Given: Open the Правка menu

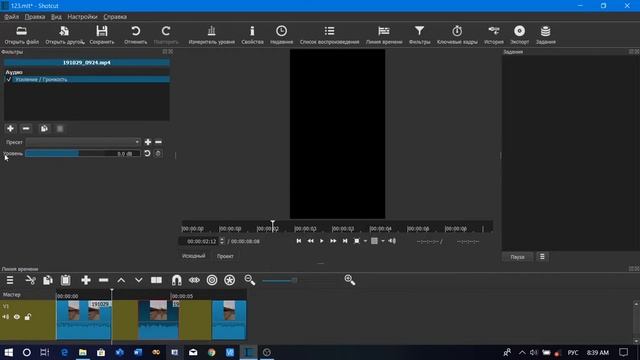Looking at the screenshot, I should (35, 17).
